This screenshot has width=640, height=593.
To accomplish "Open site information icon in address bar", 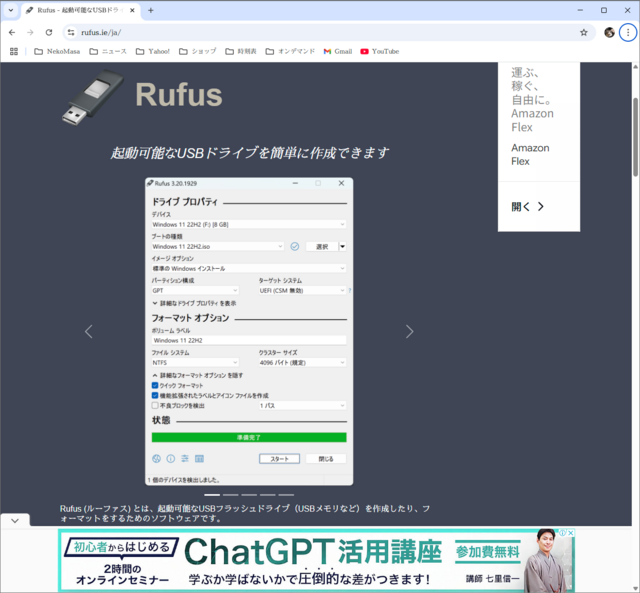I will coord(71,32).
